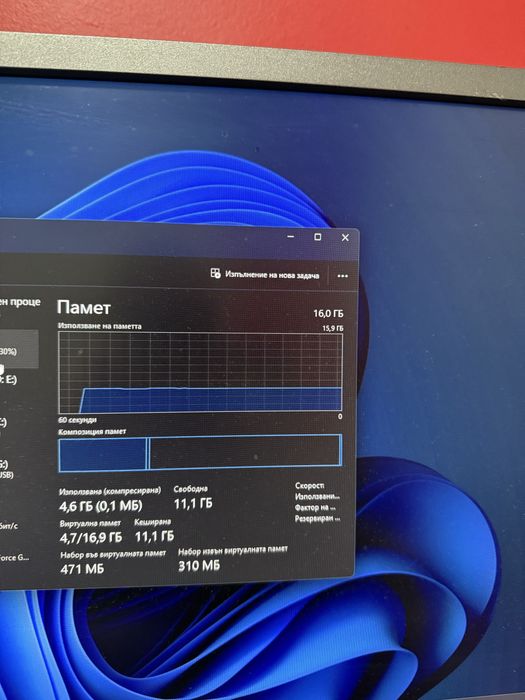Select the highlighted sidebar item showing 30%
This screenshot has width=525, height=700.
[x=19, y=350]
